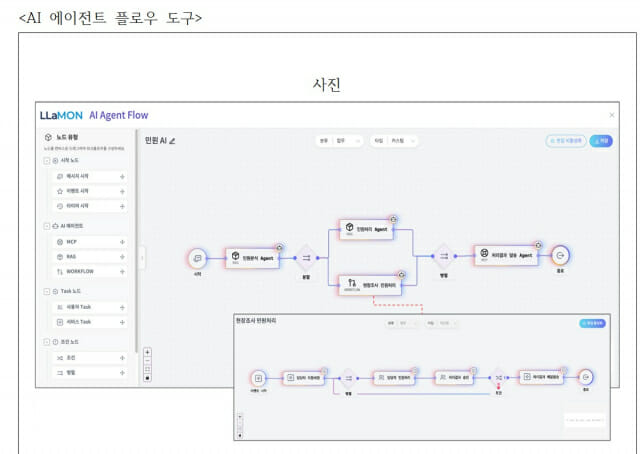Click the workflow icon on 현장조사 민원처리 node
640x454 pixels.
click(x=351, y=283)
